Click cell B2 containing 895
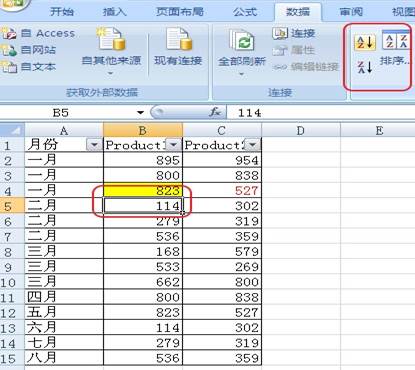The image size is (415, 370). tap(143, 160)
